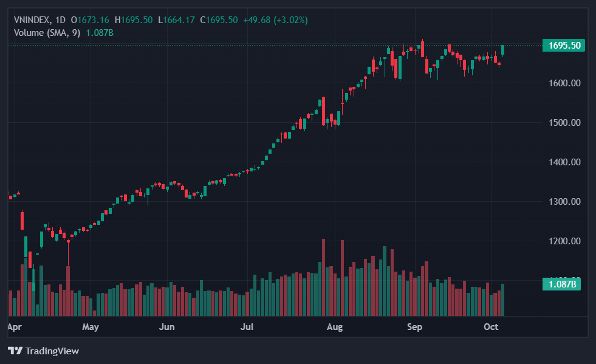
Task: Click the 1200.00 price axis label
Action: (564, 241)
